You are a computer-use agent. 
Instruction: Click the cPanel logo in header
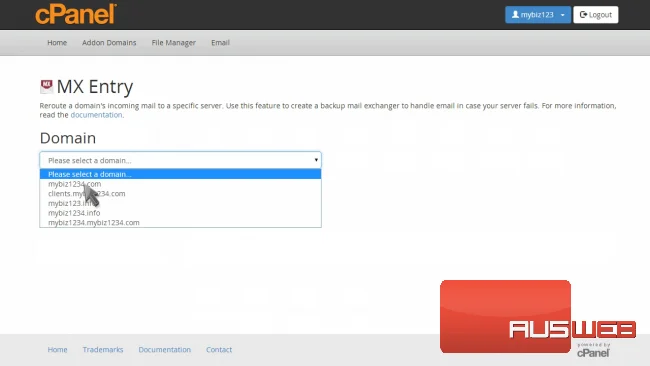click(x=76, y=14)
